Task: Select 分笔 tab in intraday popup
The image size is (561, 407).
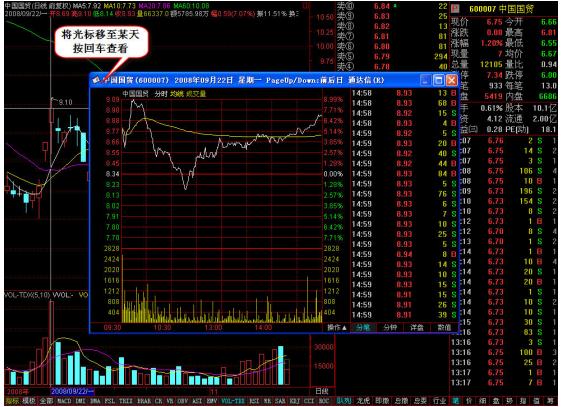Action: coord(363,327)
